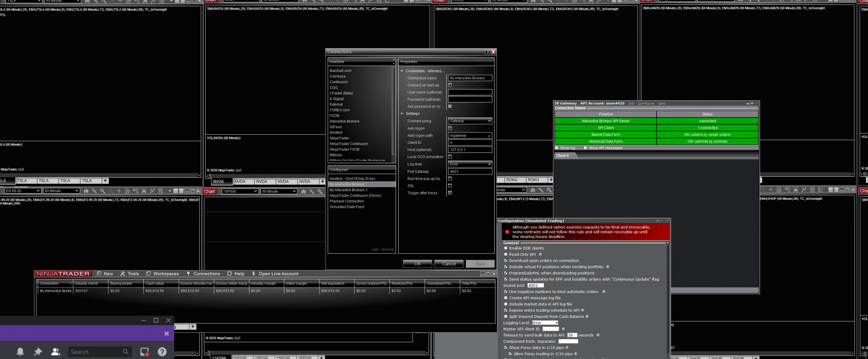Toggle the Auto logon checkbox

coord(450,128)
